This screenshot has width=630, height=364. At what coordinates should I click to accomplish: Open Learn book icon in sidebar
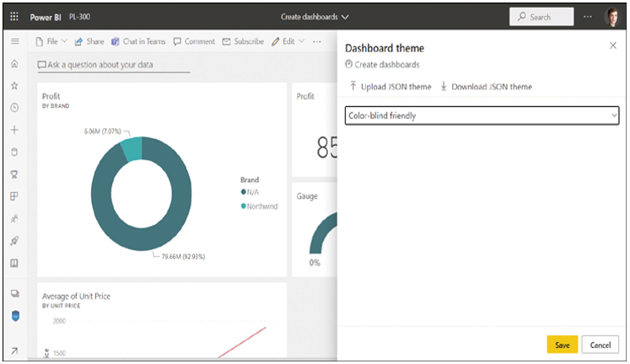(14, 263)
